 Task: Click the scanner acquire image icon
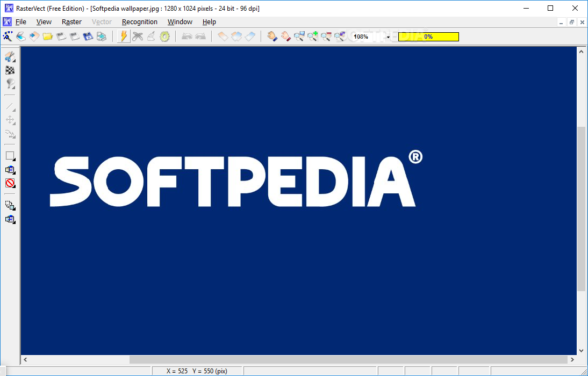click(21, 37)
